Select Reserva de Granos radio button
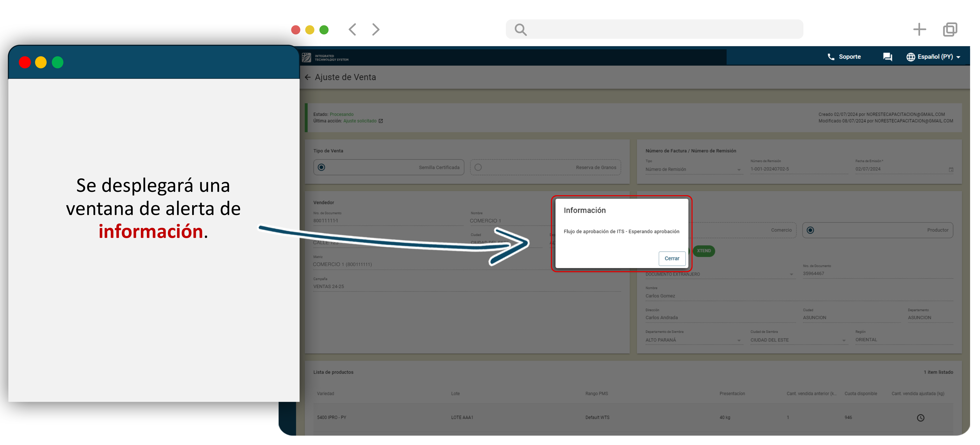Image resolution: width=980 pixels, height=445 pixels. (478, 168)
